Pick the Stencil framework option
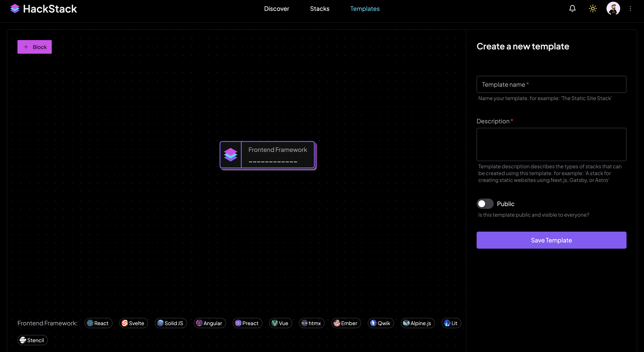This screenshot has height=352, width=644. tap(32, 340)
